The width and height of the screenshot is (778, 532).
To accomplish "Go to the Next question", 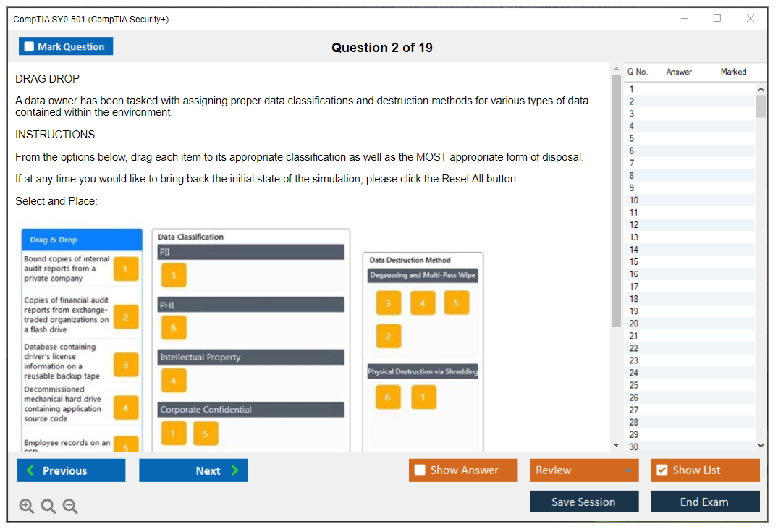I will (193, 470).
